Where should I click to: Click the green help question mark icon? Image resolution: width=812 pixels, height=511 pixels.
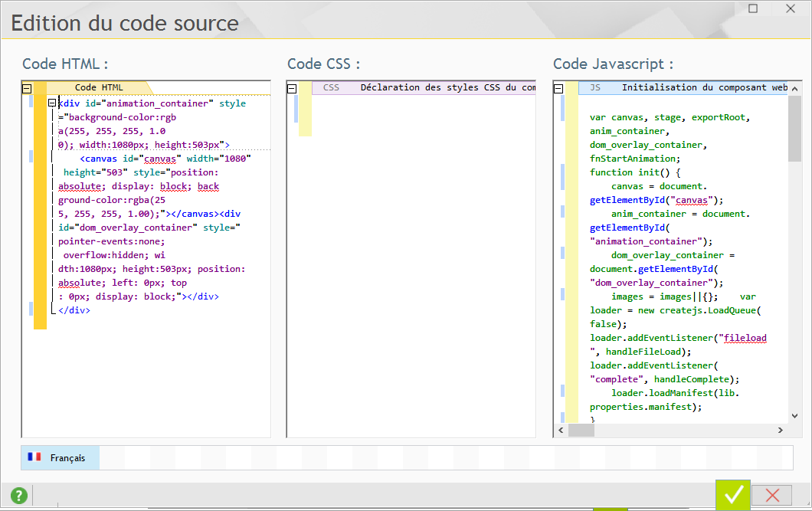click(x=19, y=496)
